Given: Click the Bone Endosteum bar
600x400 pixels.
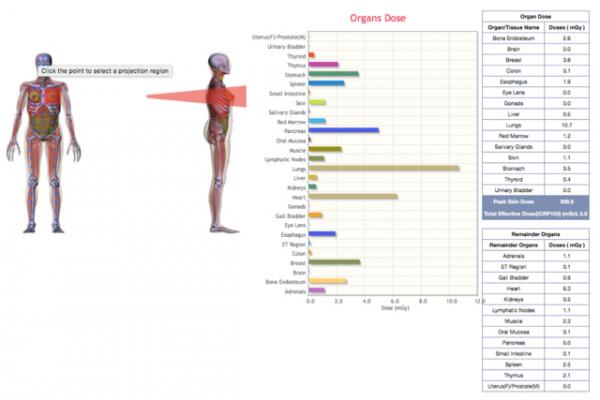Looking at the screenshot, I should 328,281.
